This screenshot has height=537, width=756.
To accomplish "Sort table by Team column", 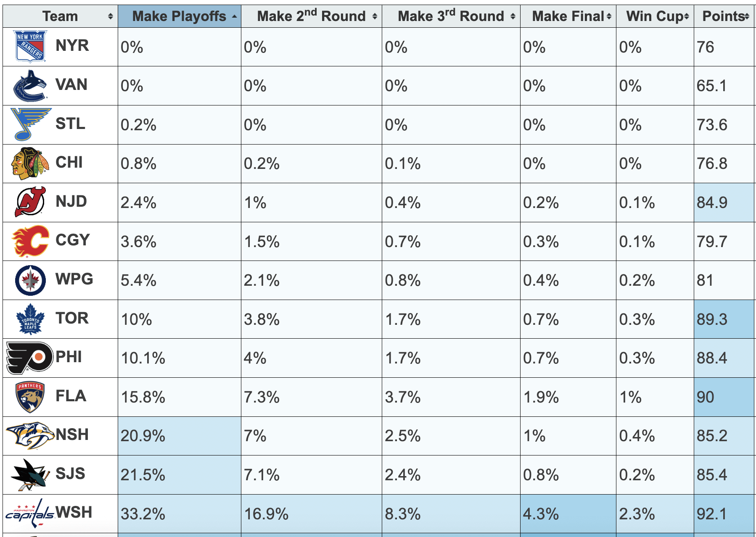I will 60,16.
